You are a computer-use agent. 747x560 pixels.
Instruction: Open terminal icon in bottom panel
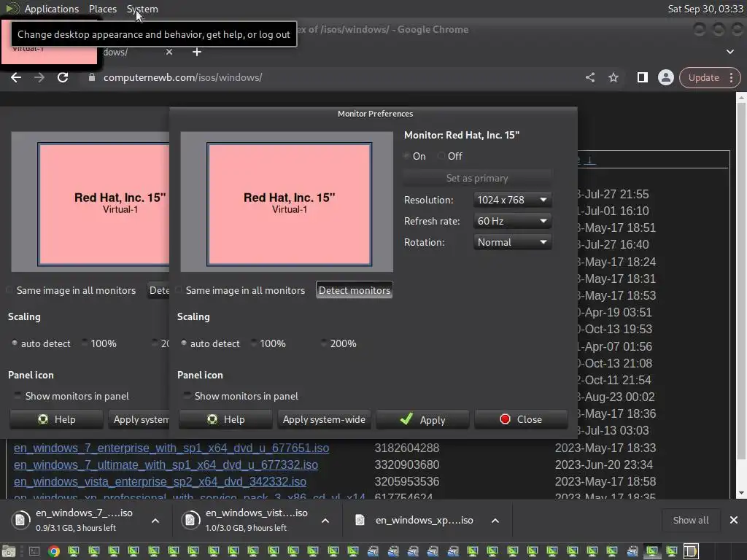click(34, 551)
